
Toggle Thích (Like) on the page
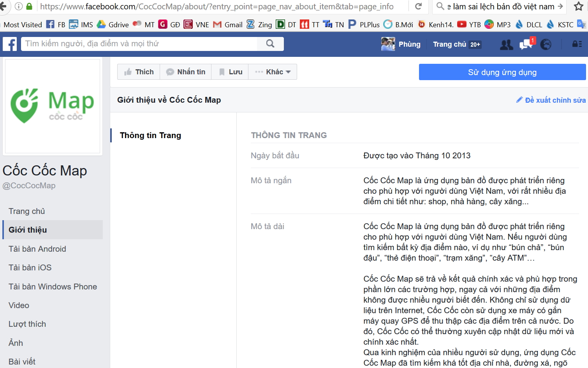click(139, 72)
